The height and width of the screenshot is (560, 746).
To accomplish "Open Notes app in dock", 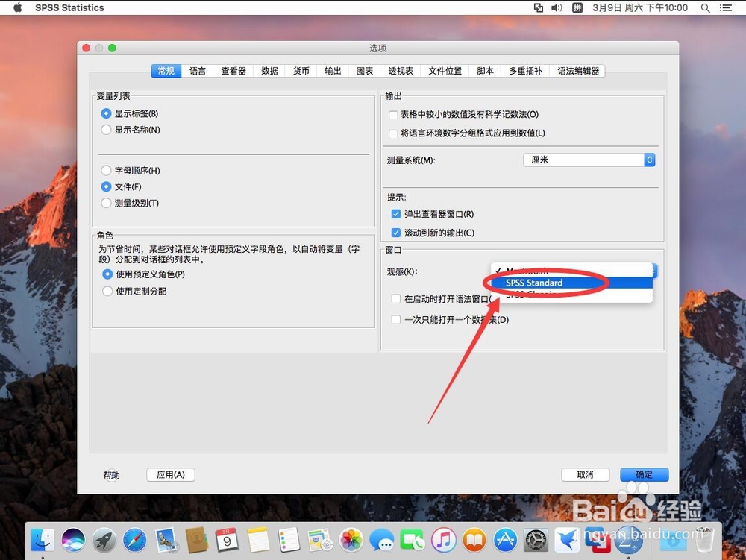I will (258, 540).
